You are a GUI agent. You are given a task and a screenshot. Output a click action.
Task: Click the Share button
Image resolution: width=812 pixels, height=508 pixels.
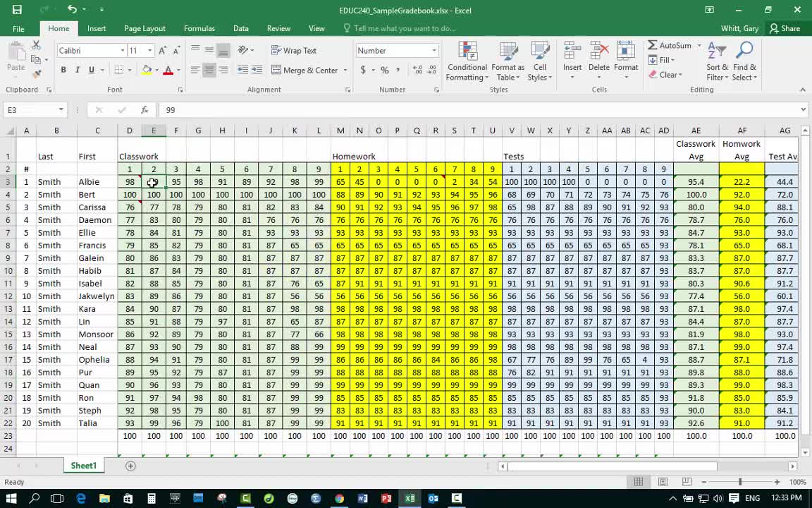click(x=785, y=28)
